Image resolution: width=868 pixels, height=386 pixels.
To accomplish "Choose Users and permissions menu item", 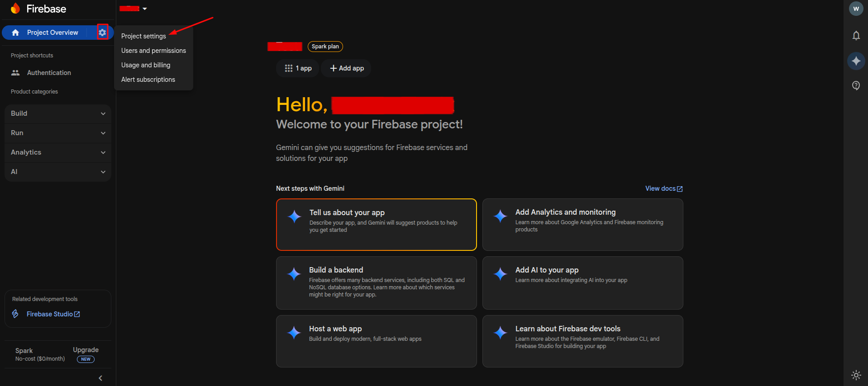I will coord(153,51).
